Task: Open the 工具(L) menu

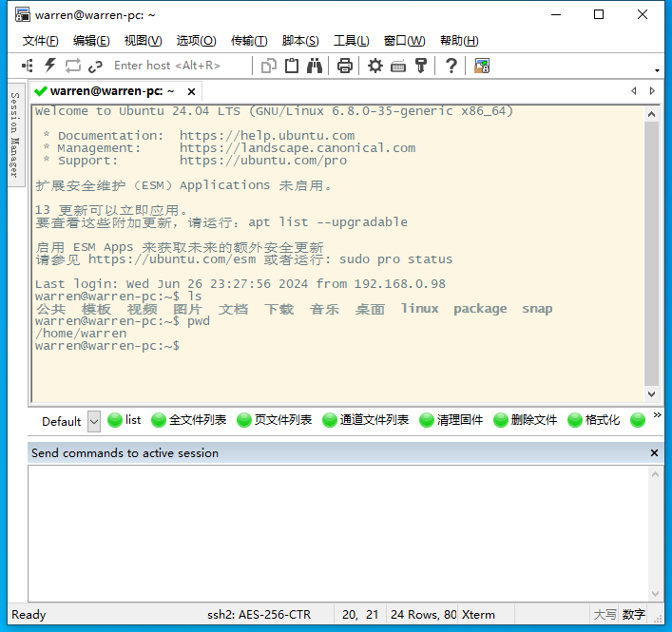Action: coord(352,41)
